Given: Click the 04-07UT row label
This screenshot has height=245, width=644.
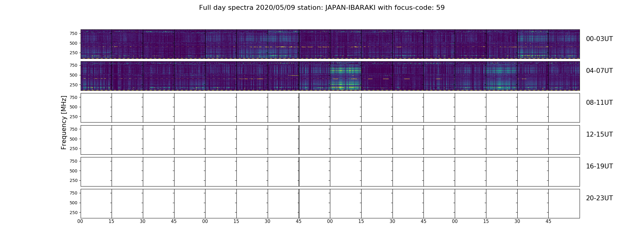Looking at the screenshot, I should [599, 71].
